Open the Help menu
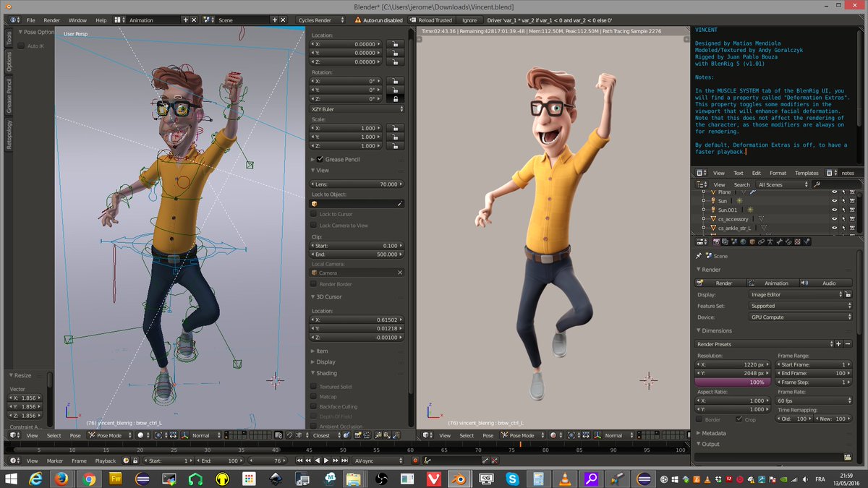Screen dimensions: 868x488 coord(101,20)
